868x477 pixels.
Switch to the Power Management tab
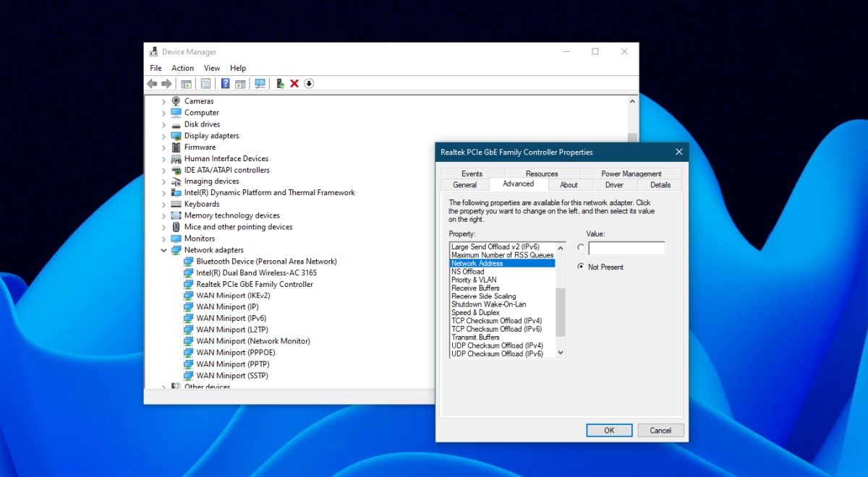tap(631, 173)
